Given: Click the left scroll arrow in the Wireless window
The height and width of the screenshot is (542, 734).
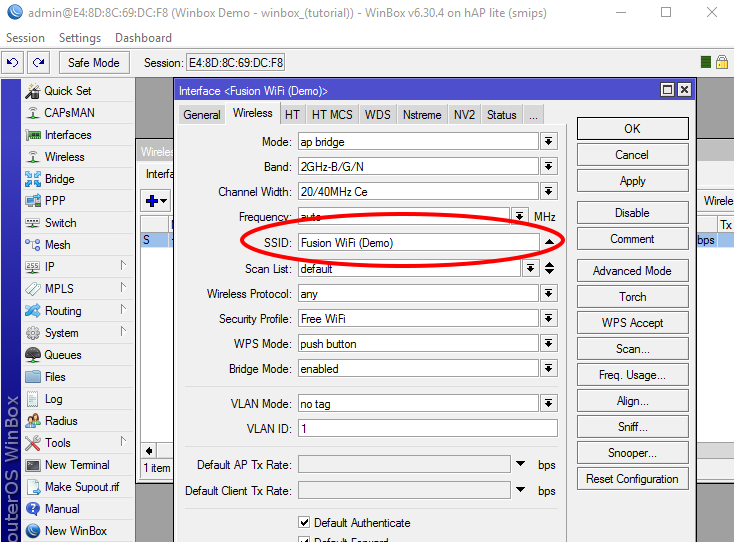Looking at the screenshot, I should 149,451.
